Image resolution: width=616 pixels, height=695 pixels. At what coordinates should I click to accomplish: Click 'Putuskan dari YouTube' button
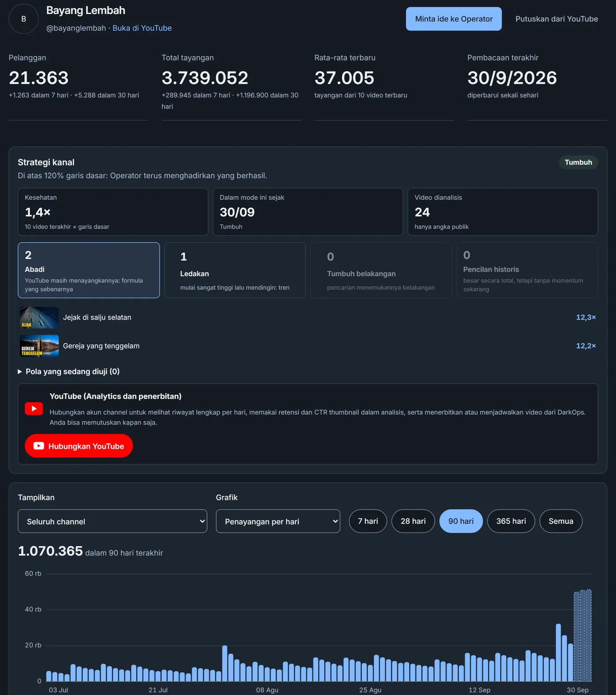tap(557, 19)
